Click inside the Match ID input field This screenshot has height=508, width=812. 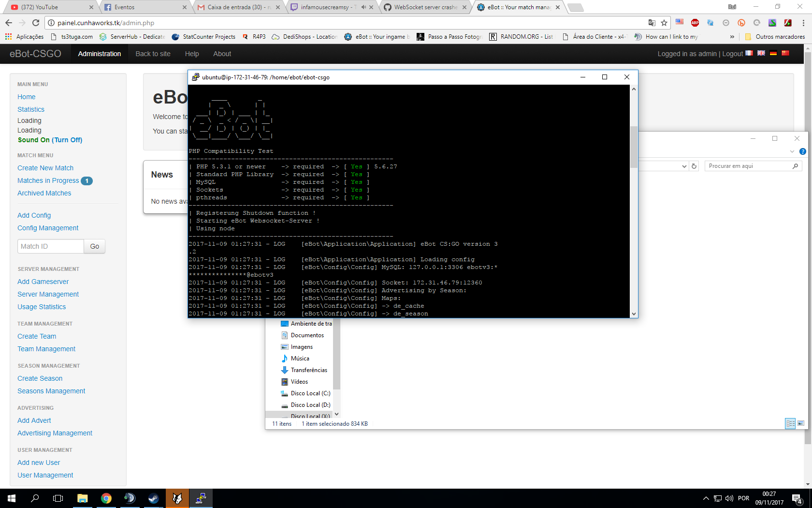click(50, 246)
